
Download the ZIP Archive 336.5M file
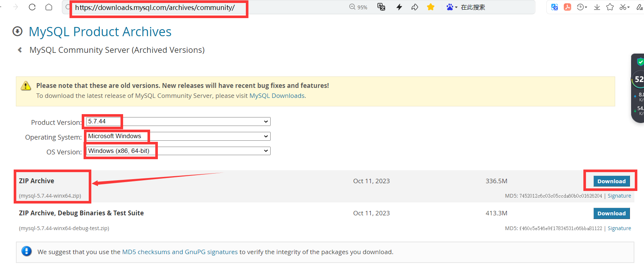coord(611,181)
